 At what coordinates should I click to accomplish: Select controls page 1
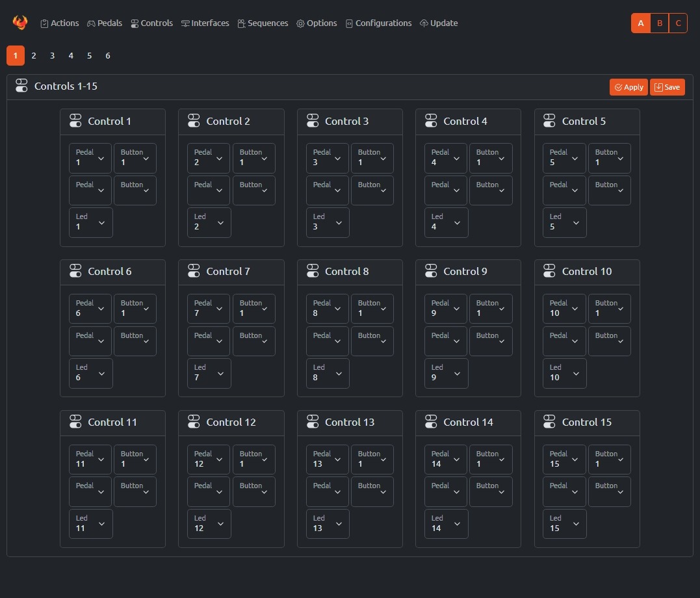(x=15, y=56)
